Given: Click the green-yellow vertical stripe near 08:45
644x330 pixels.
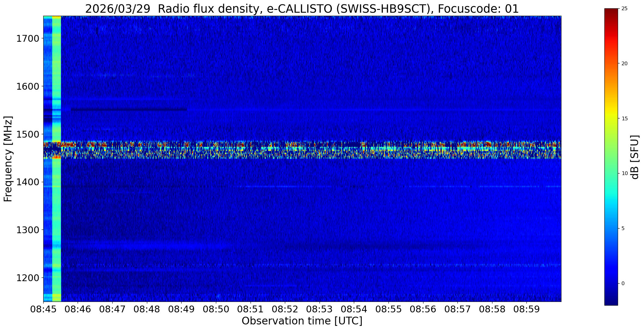Looking at the screenshot, I should coord(57,159).
